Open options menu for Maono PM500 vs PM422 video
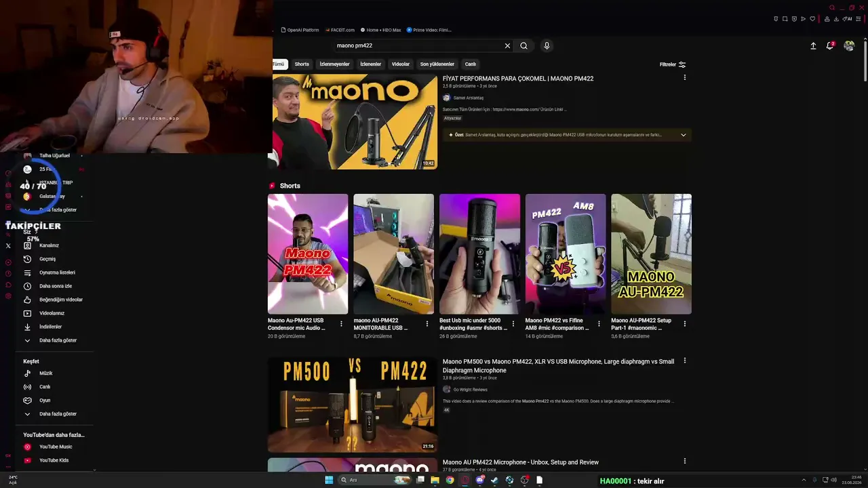This screenshot has height=488, width=868. [x=684, y=361]
